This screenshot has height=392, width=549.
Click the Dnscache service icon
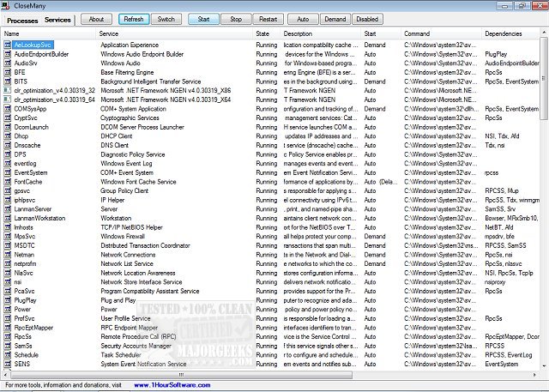(8, 145)
